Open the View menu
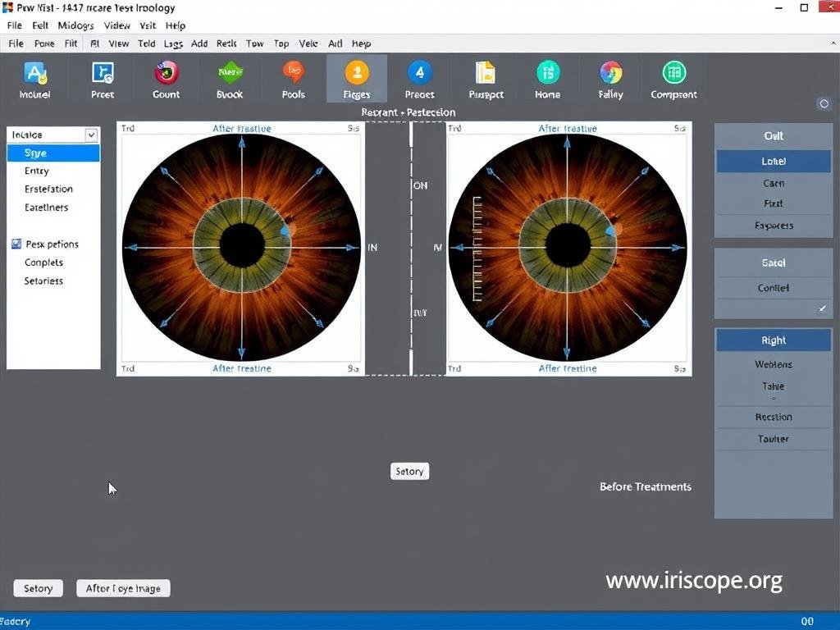 pyautogui.click(x=116, y=25)
